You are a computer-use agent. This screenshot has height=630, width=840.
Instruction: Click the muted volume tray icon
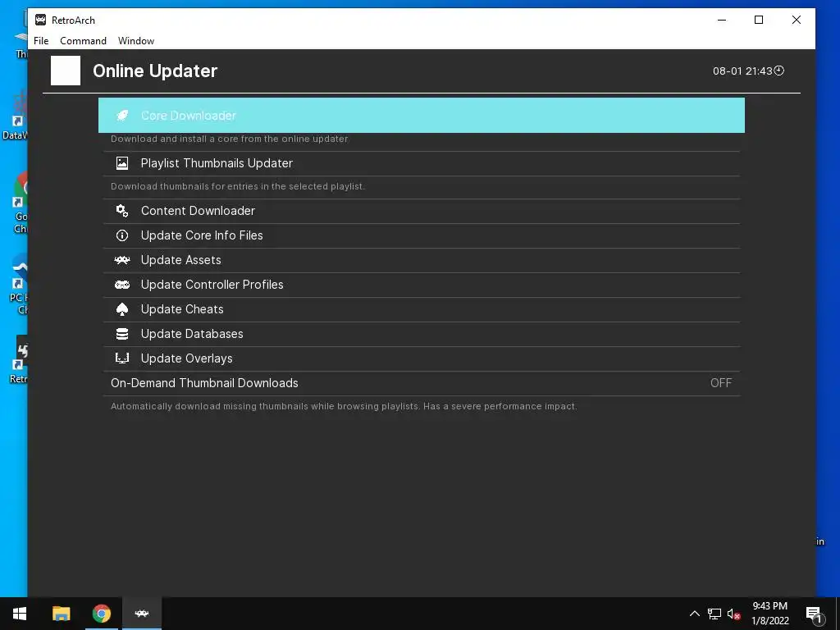734,614
